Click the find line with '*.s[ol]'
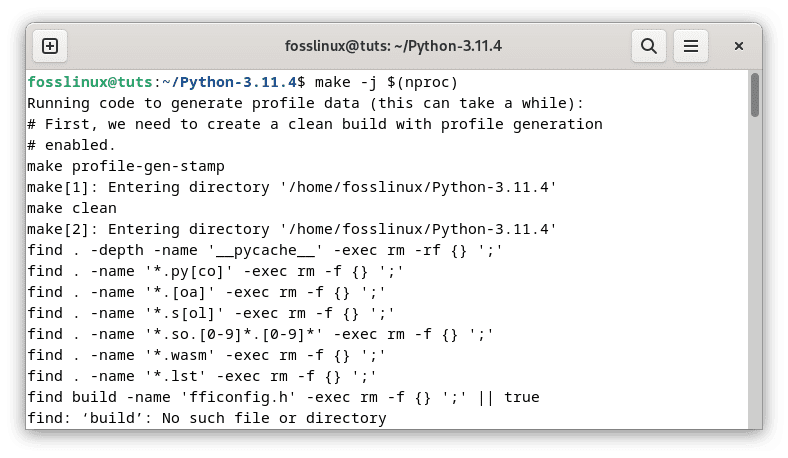This screenshot has width=788, height=458. [x=211, y=313]
